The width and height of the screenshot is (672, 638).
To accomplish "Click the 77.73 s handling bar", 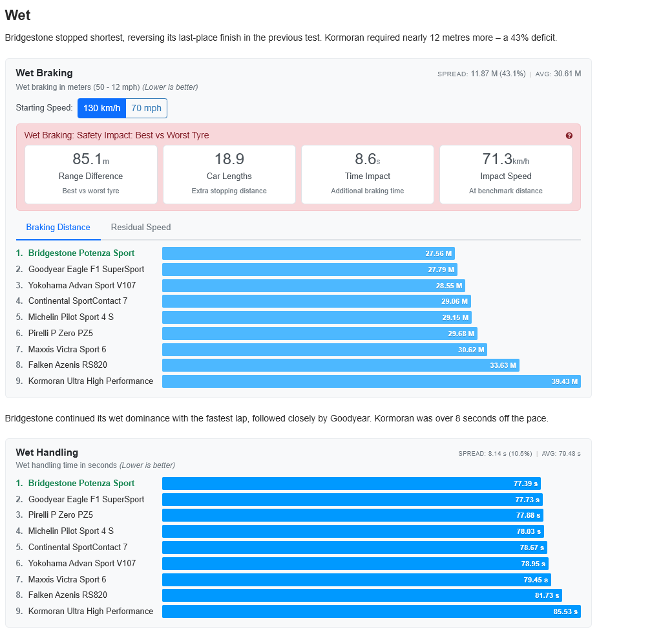I will (x=352, y=500).
